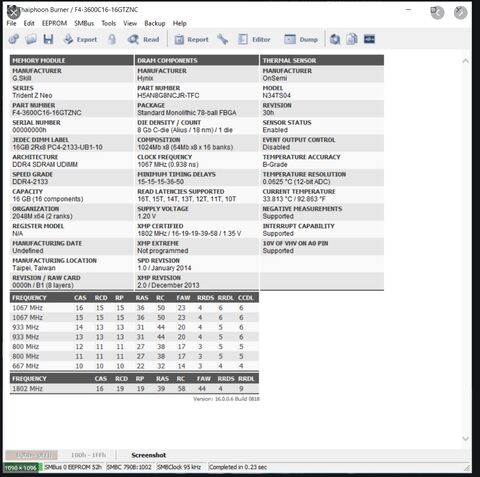The height and width of the screenshot is (477, 480).
Task: Click the XMP certified 1802 MHz profile value
Action: [x=189, y=234]
